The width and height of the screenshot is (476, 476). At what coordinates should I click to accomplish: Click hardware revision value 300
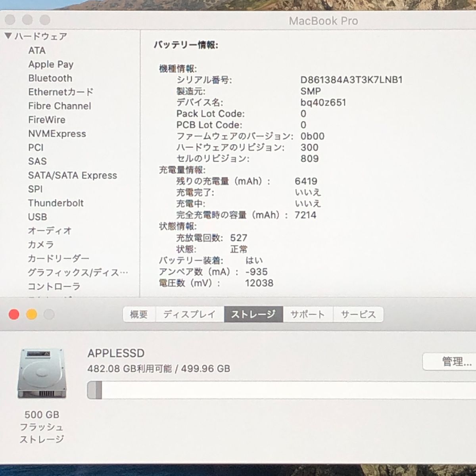pos(309,147)
